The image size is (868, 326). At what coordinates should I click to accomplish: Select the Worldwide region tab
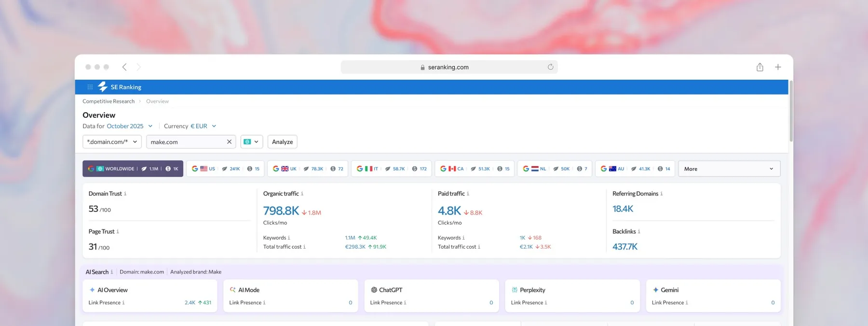click(133, 169)
